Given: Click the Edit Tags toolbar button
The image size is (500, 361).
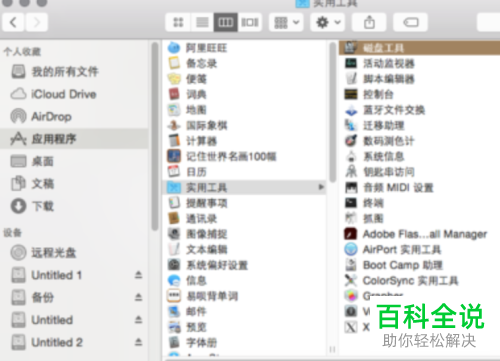Looking at the screenshot, I should 411,22.
